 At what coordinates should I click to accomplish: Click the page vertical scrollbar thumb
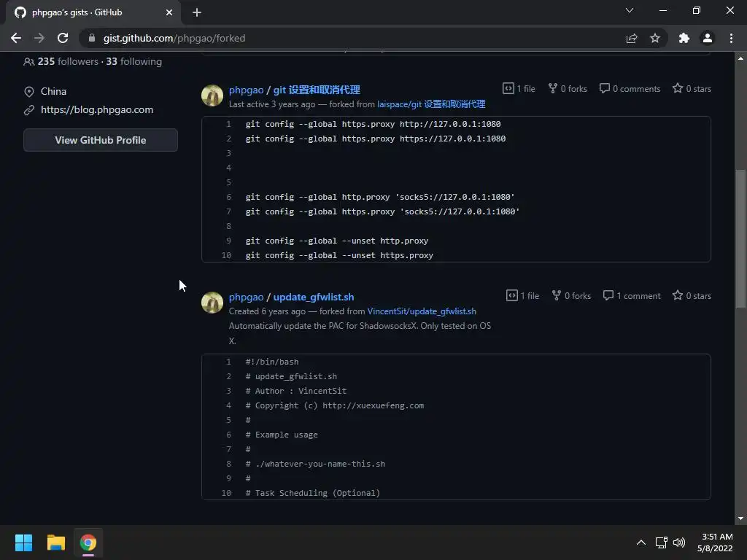click(740, 238)
